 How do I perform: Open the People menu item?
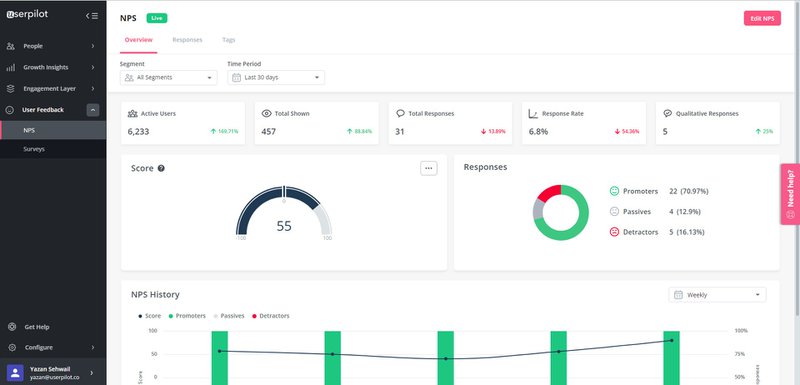53,46
